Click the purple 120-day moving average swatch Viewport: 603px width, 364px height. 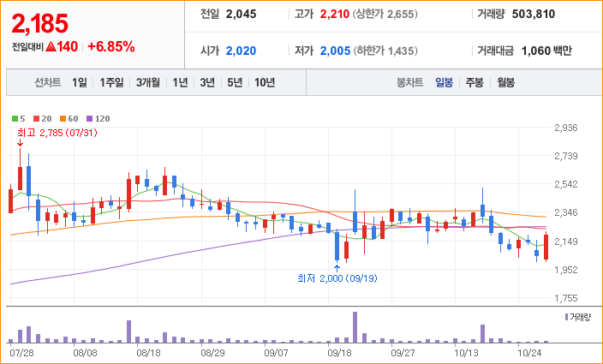[90, 119]
